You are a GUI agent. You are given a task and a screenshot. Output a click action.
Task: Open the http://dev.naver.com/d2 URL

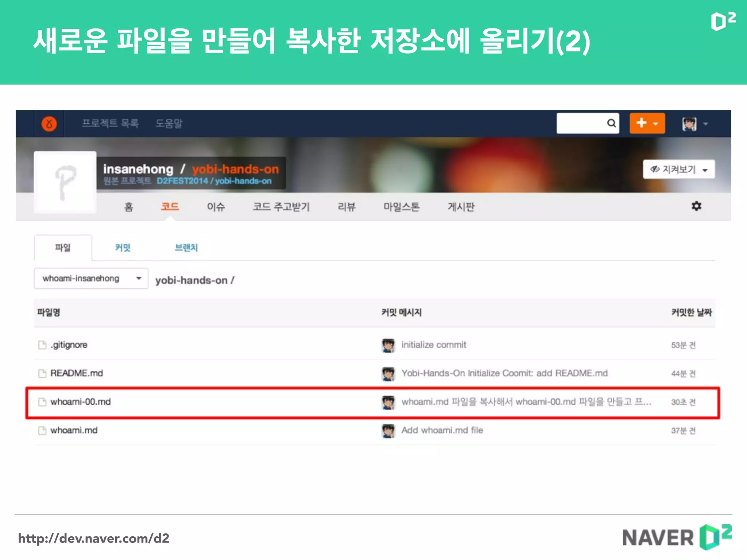94,538
